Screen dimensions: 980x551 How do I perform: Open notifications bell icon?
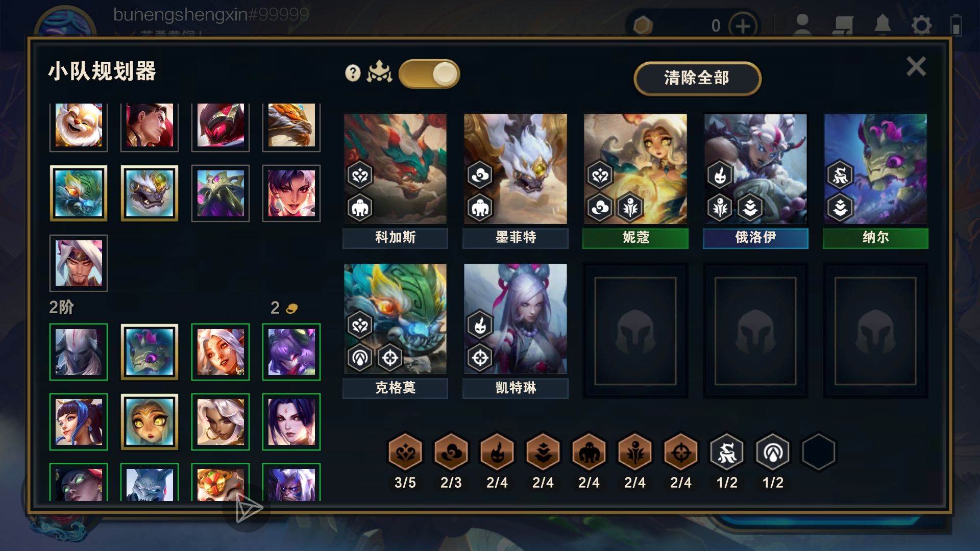(x=883, y=24)
